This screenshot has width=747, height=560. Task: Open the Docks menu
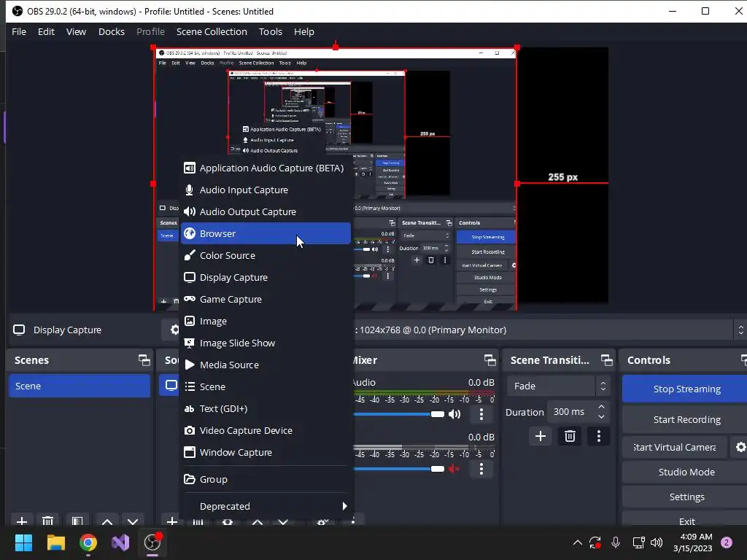tap(112, 32)
